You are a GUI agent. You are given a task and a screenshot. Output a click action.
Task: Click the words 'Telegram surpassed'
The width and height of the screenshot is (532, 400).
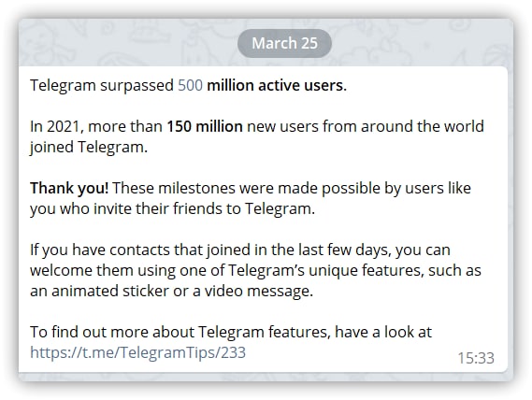[102, 85]
